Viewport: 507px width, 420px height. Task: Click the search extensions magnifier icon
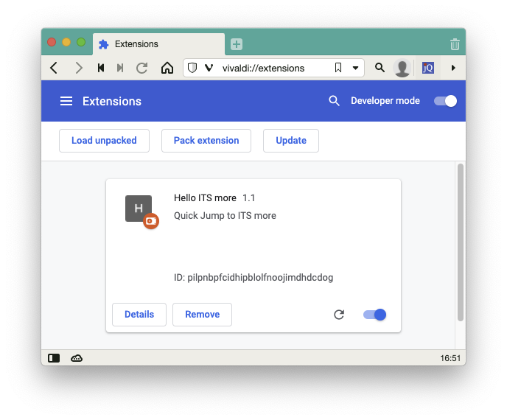click(x=334, y=101)
